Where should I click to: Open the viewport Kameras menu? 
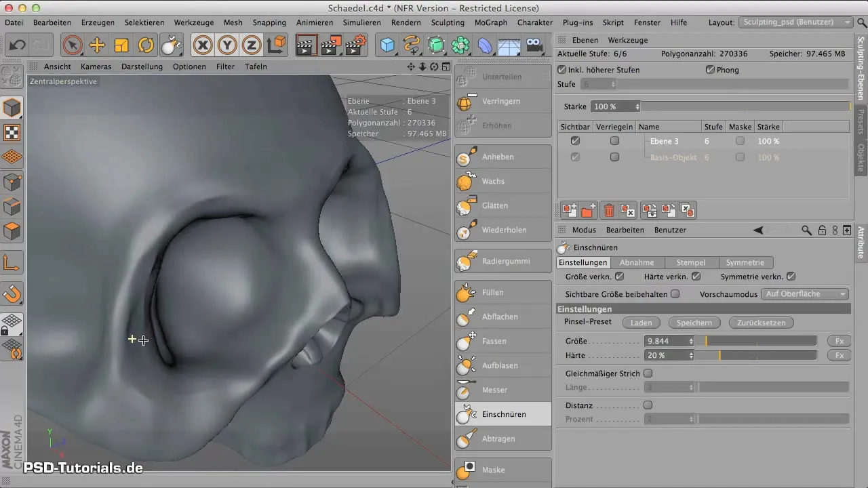click(96, 66)
